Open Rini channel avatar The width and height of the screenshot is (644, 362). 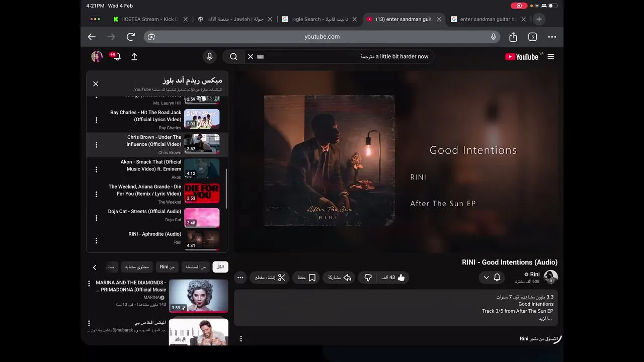pyautogui.click(x=550, y=277)
